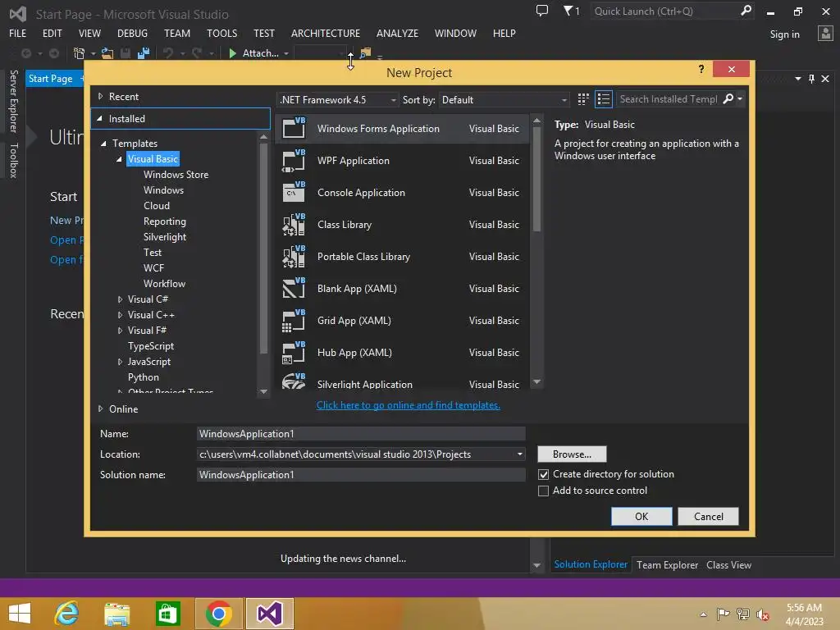This screenshot has height=630, width=840.
Task: Click the Save All toolbar icon
Action: pos(143,53)
